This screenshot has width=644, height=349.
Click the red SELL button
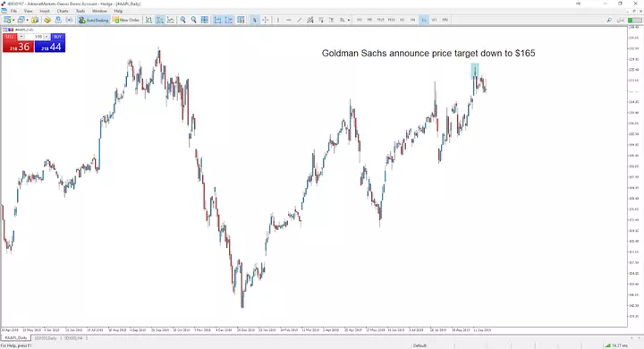tap(10, 37)
